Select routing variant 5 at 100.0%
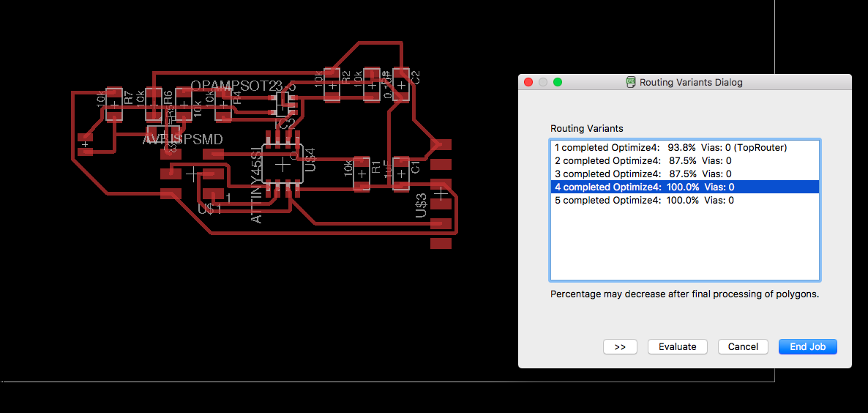The image size is (868, 413). tap(684, 201)
